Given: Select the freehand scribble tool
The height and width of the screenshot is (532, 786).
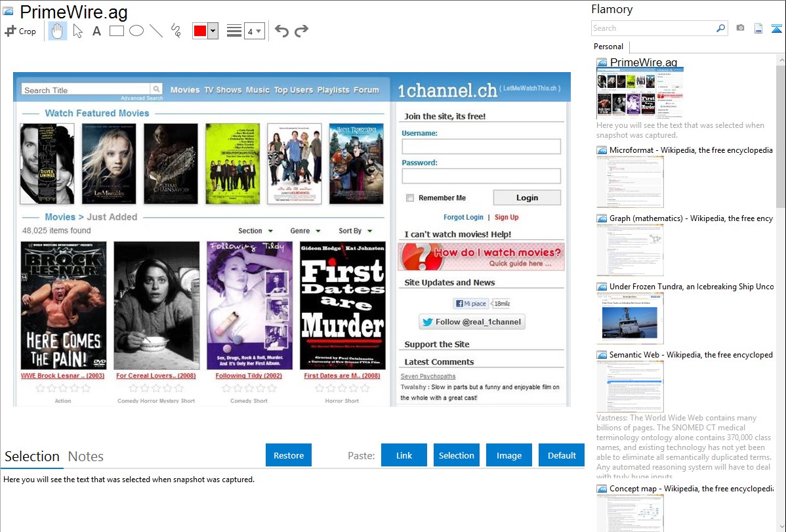Looking at the screenshot, I should point(176,31).
